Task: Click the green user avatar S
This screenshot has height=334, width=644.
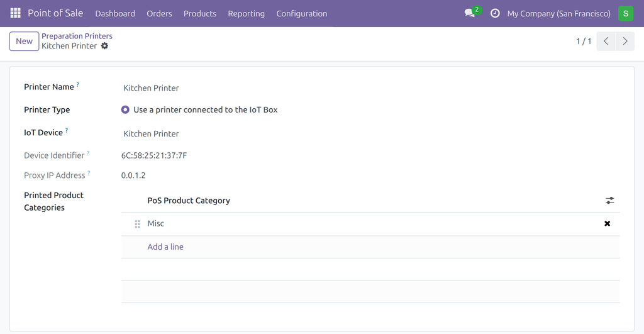Action: click(626, 14)
